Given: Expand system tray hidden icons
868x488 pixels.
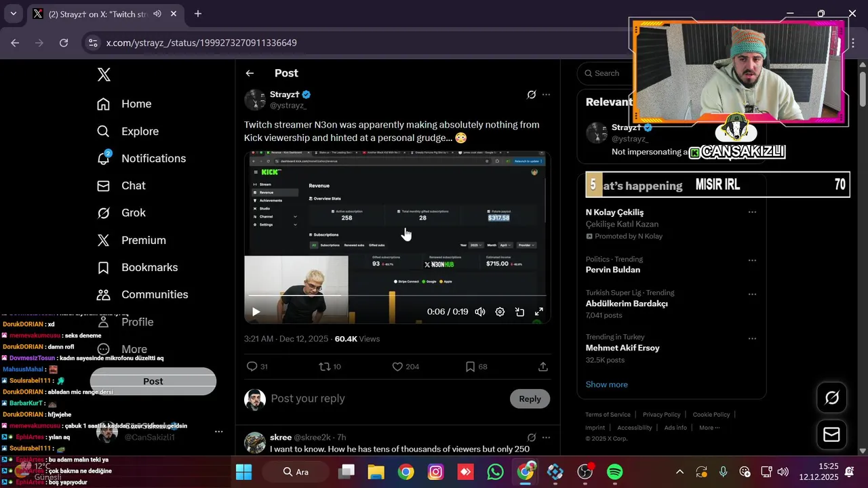Looking at the screenshot, I should click(679, 472).
